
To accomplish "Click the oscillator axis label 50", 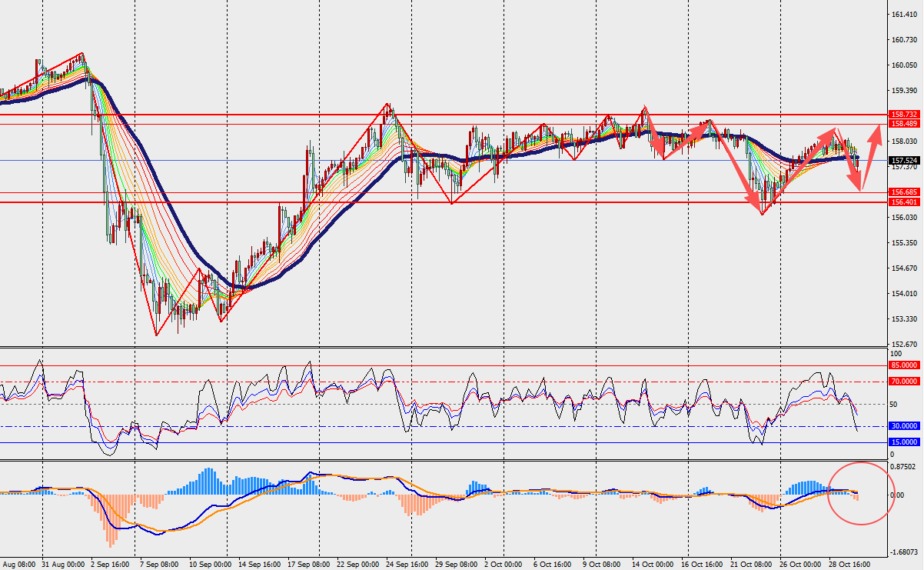I will (x=893, y=404).
